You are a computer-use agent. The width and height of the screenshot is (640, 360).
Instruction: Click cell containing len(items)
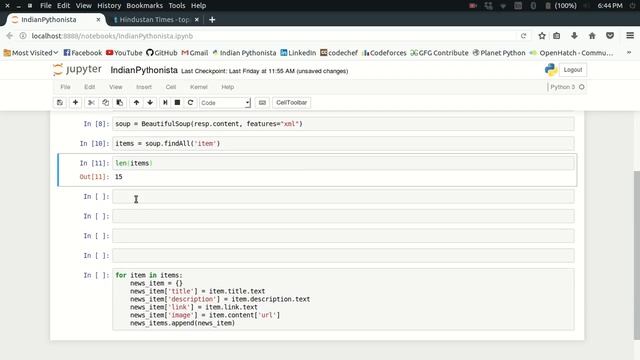tap(343, 163)
